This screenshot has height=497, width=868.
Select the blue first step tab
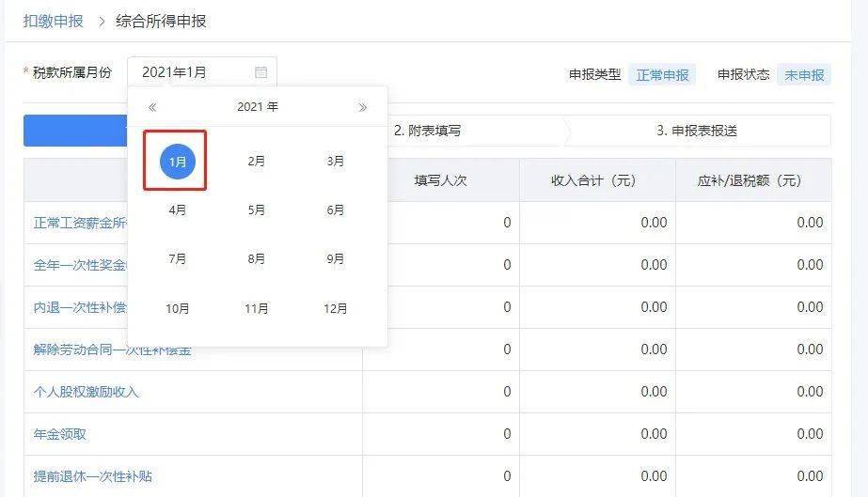[76, 131]
